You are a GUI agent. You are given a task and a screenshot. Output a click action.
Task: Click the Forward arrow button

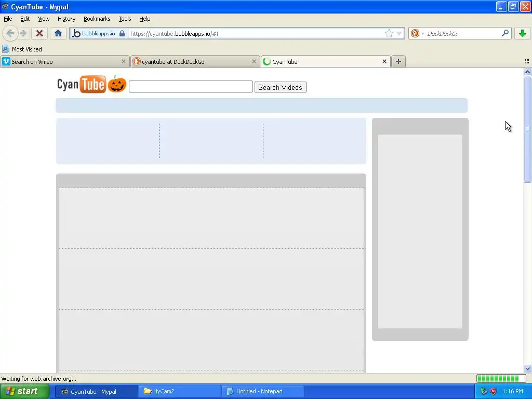pos(23,33)
